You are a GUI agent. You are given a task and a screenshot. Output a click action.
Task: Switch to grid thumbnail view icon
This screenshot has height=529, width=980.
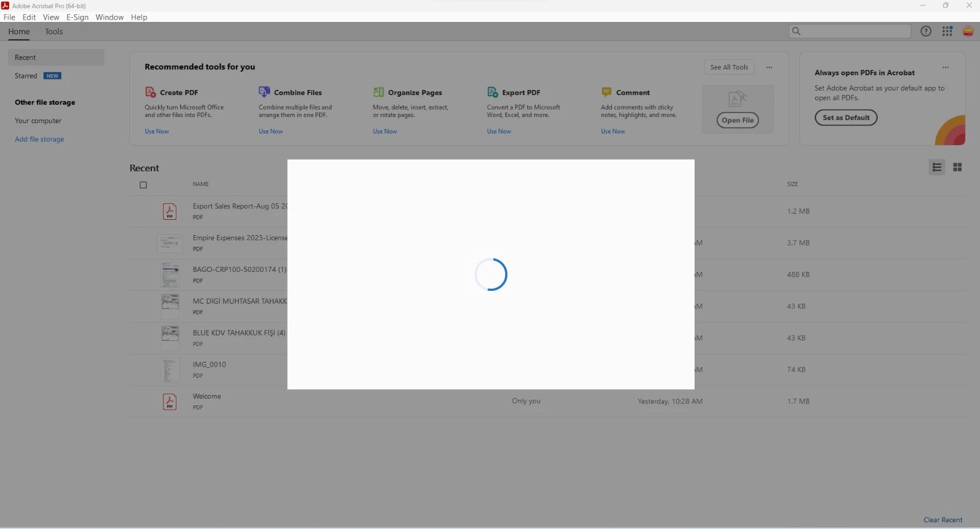pyautogui.click(x=957, y=167)
